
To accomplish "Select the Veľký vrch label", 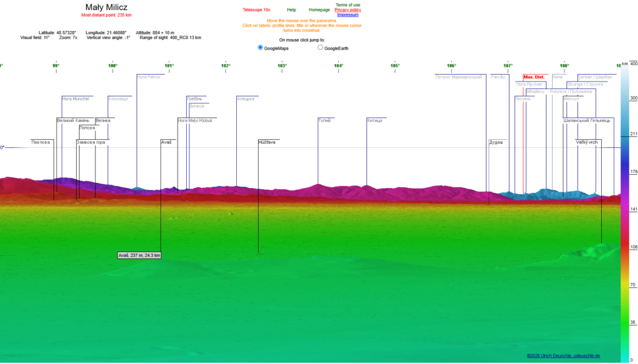I will tap(587, 142).
